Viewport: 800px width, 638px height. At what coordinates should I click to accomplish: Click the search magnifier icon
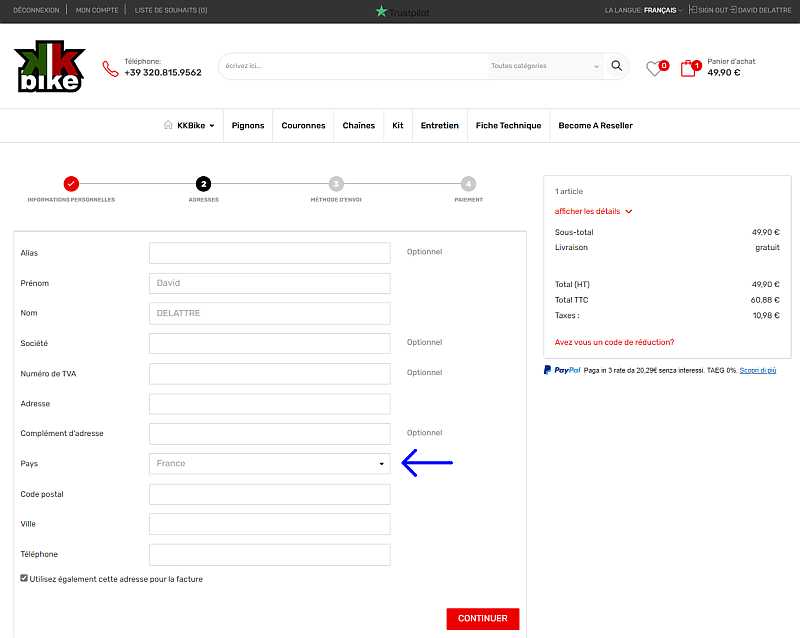(616, 66)
